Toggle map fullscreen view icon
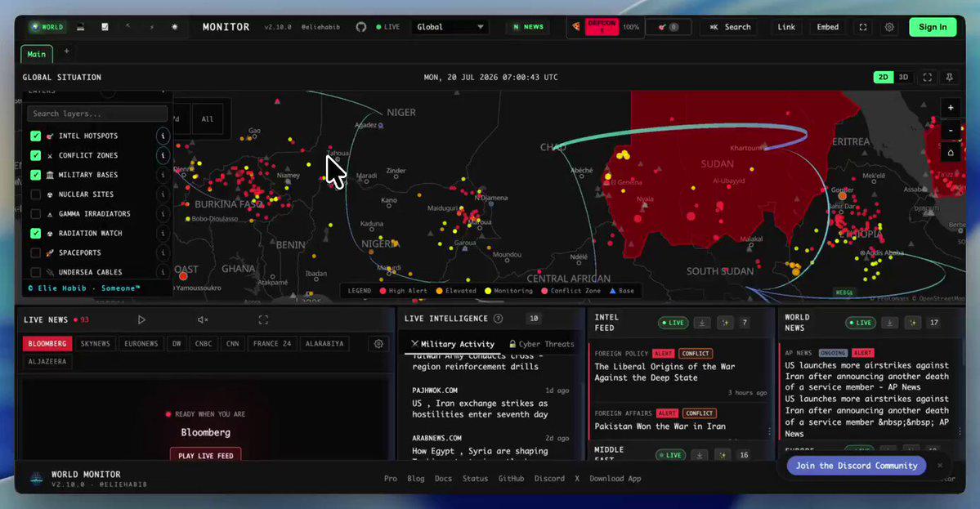The image size is (980, 509). 928,78
